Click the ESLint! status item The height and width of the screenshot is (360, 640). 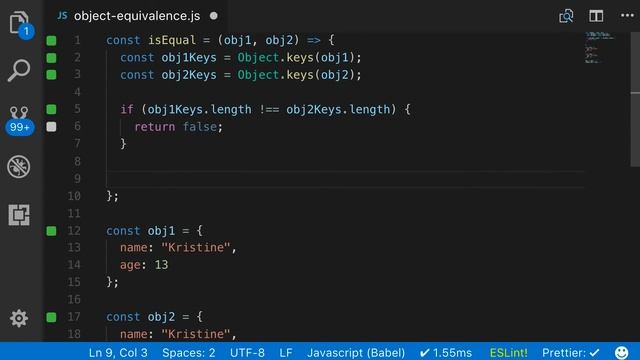pos(509,353)
